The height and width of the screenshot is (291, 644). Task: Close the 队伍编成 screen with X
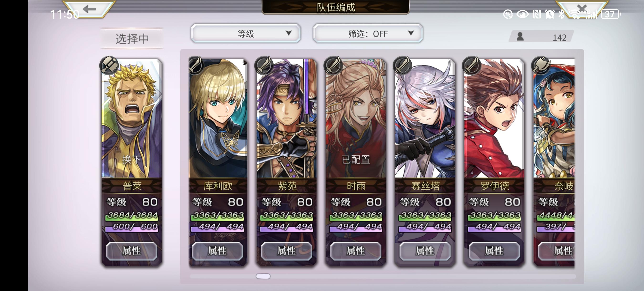[582, 9]
